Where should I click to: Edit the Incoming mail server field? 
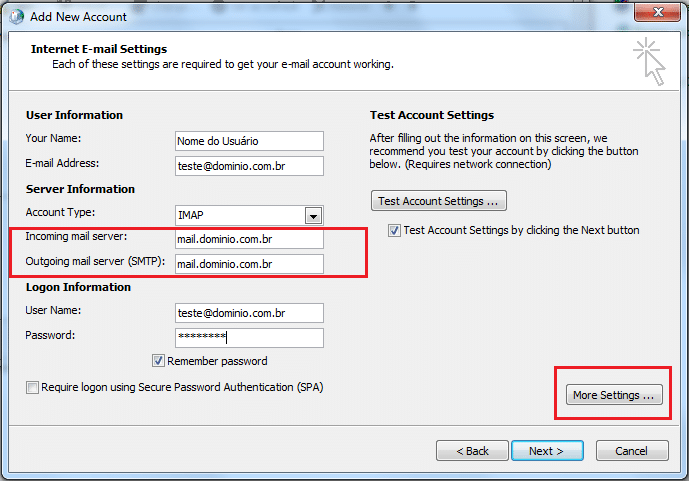click(249, 239)
